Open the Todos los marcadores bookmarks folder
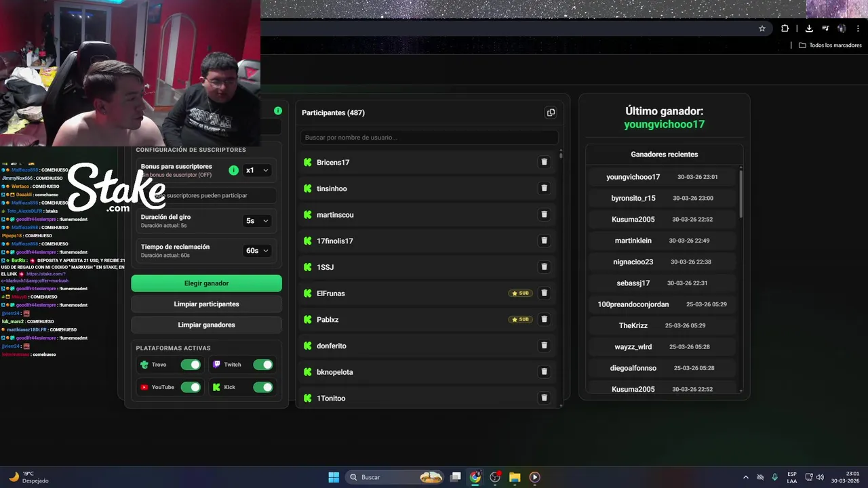This screenshot has width=868, height=488. click(830, 45)
